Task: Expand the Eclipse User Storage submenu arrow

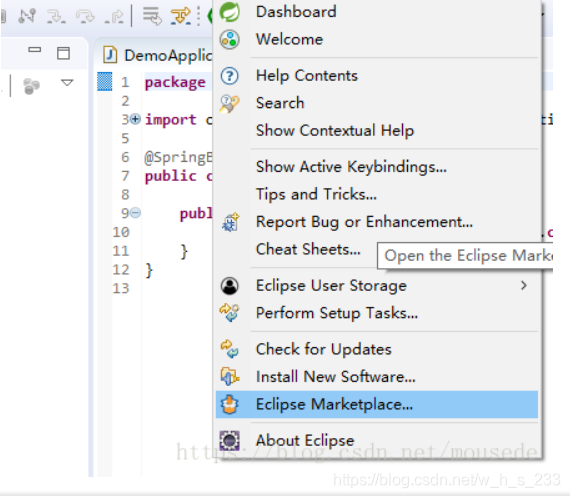Action: [x=523, y=285]
